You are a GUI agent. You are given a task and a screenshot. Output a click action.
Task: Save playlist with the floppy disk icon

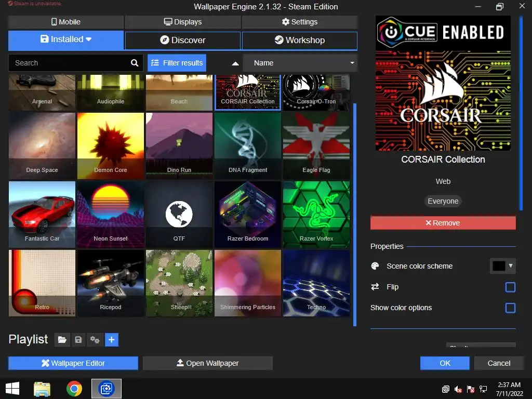tap(78, 340)
